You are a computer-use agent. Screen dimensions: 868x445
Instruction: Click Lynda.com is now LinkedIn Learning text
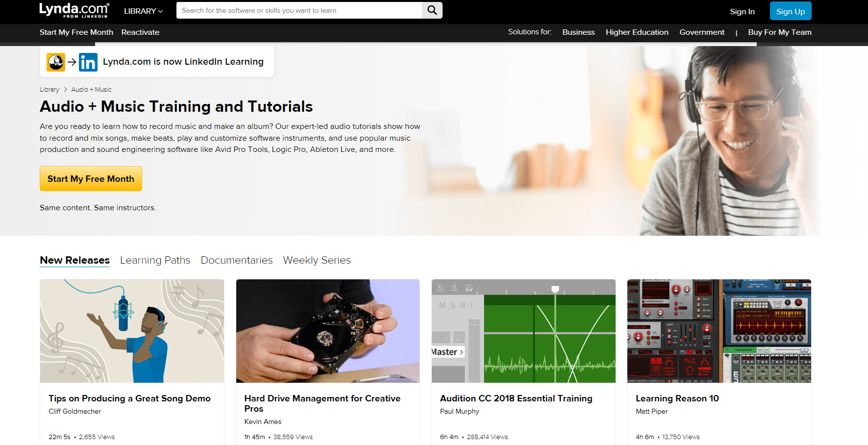[x=183, y=62]
